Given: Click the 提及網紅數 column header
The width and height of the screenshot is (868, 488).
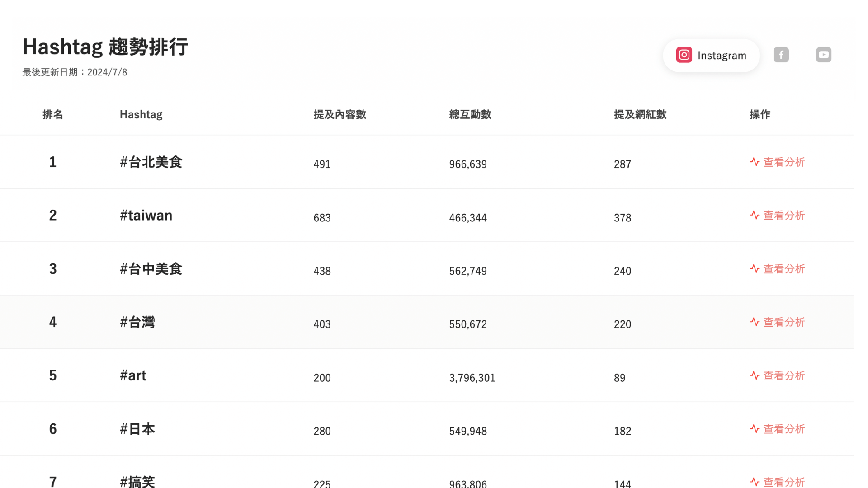Looking at the screenshot, I should tap(640, 114).
